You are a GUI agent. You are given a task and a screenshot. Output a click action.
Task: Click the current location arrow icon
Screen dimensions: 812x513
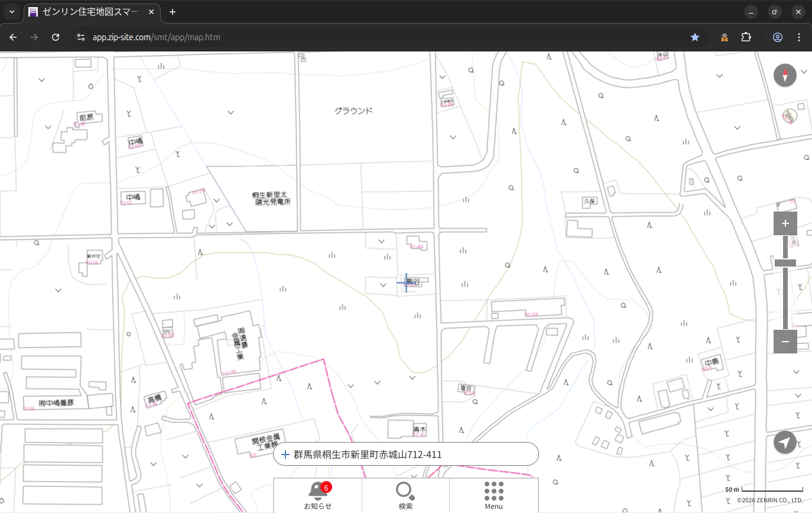tap(785, 443)
